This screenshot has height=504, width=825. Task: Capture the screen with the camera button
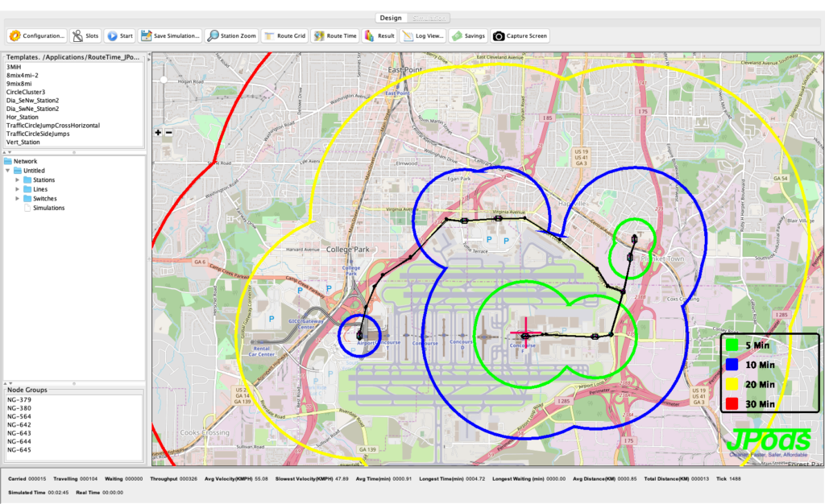pyautogui.click(x=520, y=35)
